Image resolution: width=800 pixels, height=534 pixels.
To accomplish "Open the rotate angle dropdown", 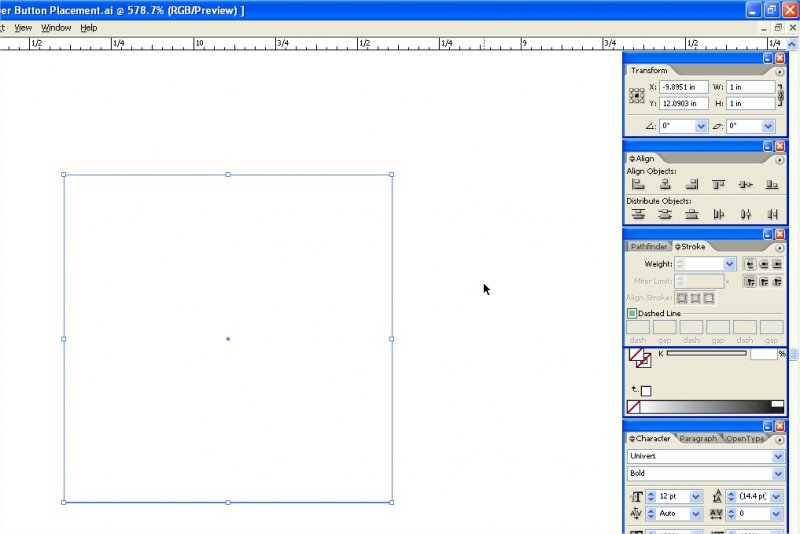I will pyautogui.click(x=701, y=126).
